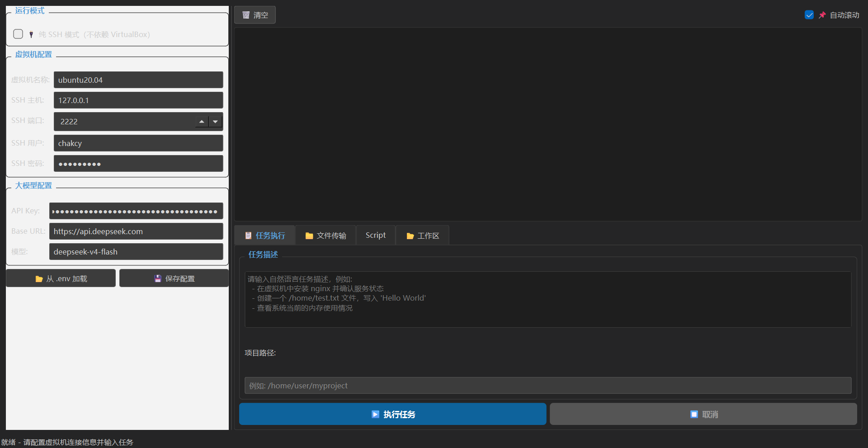868x448 pixels.
Task: Click the 虚拟机名称 field containing ubuntu20.04
Action: coord(138,80)
